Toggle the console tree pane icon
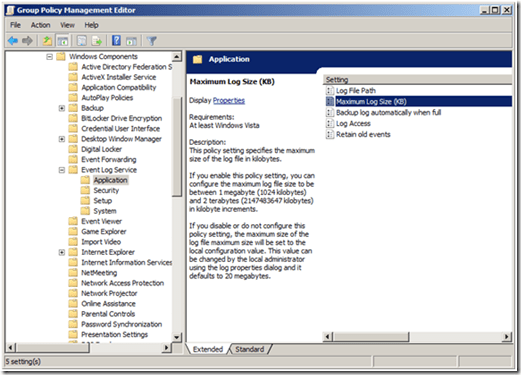The height and width of the screenshot is (375, 521). click(x=63, y=41)
